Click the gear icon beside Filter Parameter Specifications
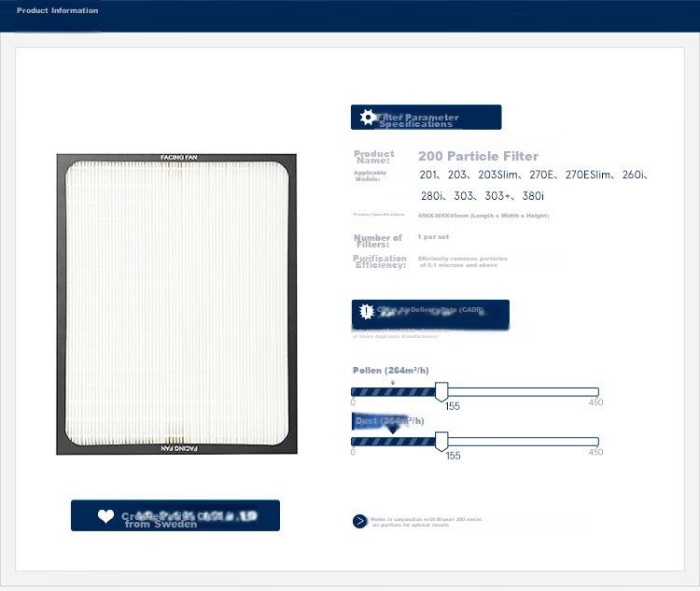The image size is (700, 591). click(368, 117)
